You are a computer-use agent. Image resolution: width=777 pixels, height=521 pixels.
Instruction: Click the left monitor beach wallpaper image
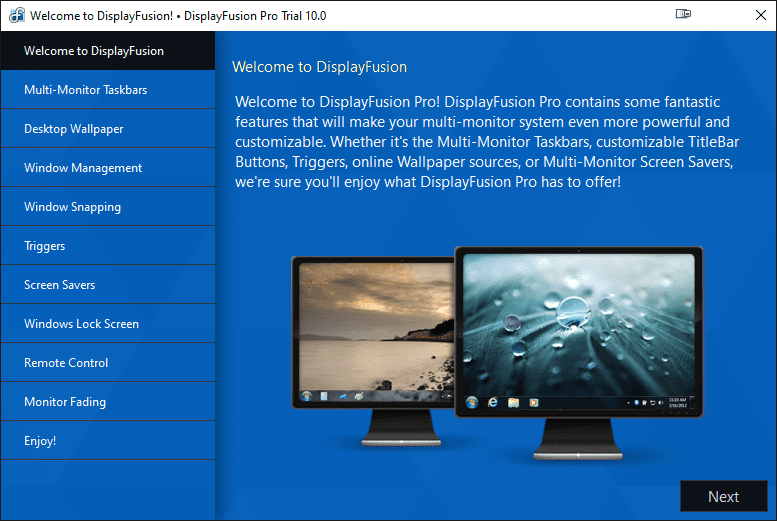[376, 327]
